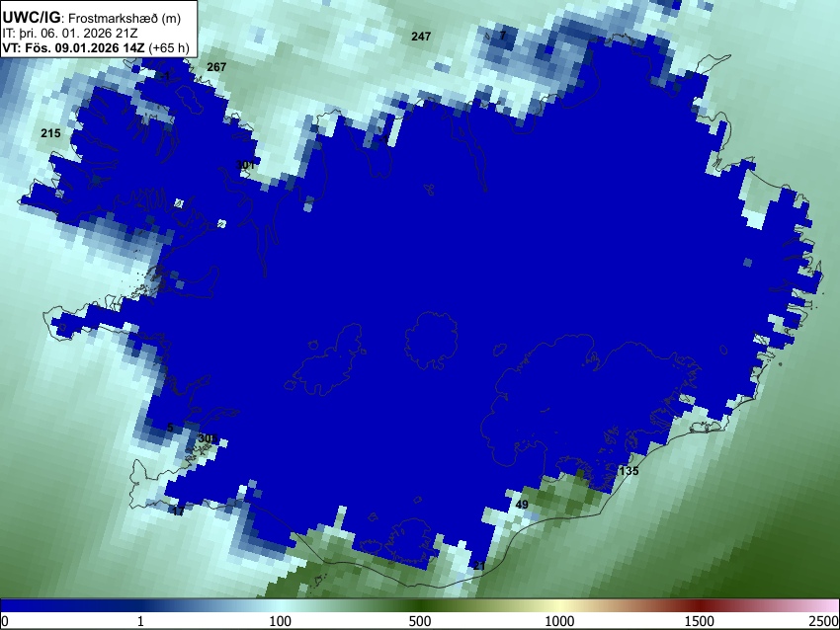Select the map value 7 off north coast

click(502, 36)
